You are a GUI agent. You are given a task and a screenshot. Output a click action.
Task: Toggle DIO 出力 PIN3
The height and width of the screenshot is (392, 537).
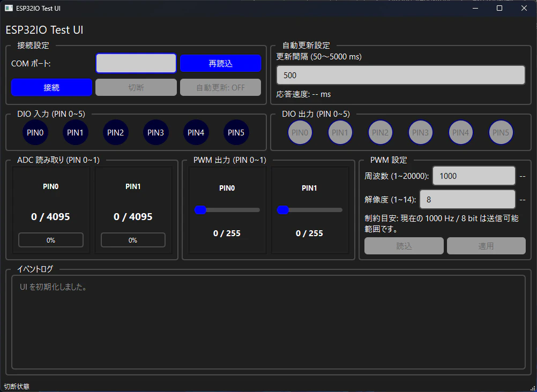pos(421,132)
